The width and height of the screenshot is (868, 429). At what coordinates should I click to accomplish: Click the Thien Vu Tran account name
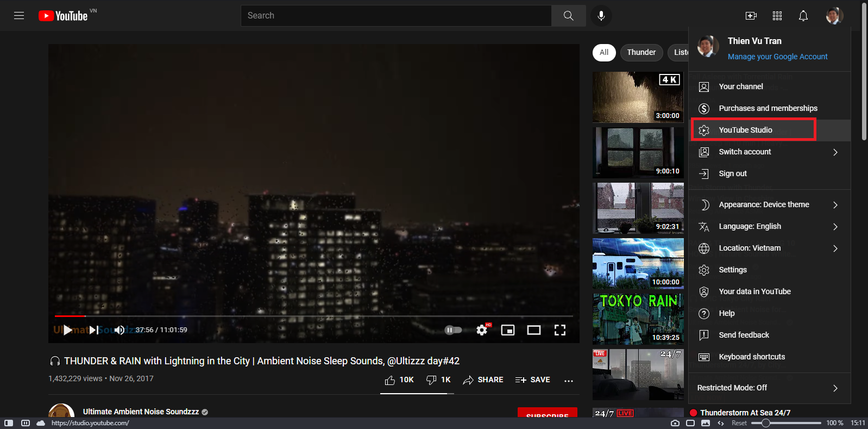coord(754,41)
